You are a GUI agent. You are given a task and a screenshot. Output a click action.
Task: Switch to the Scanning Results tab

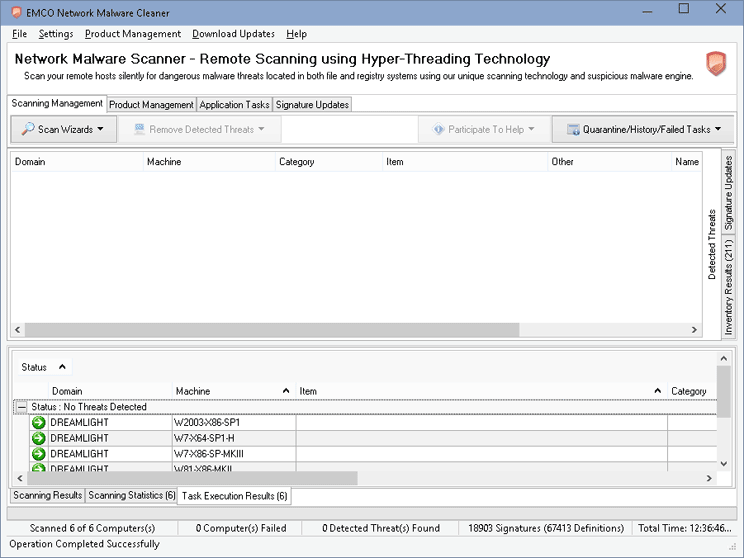point(47,495)
